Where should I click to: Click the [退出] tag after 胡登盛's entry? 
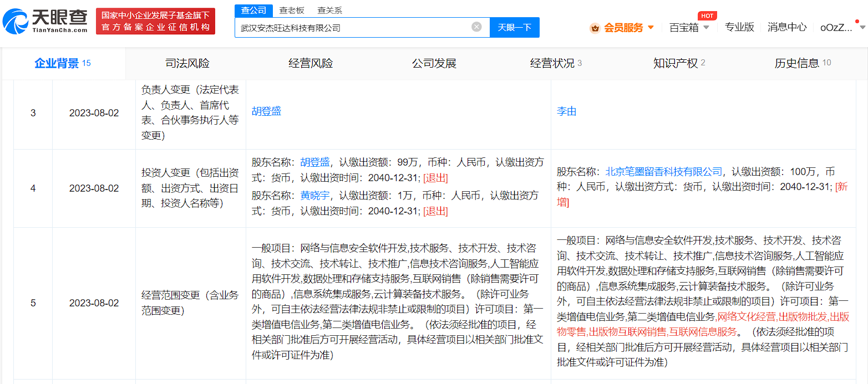point(435,178)
